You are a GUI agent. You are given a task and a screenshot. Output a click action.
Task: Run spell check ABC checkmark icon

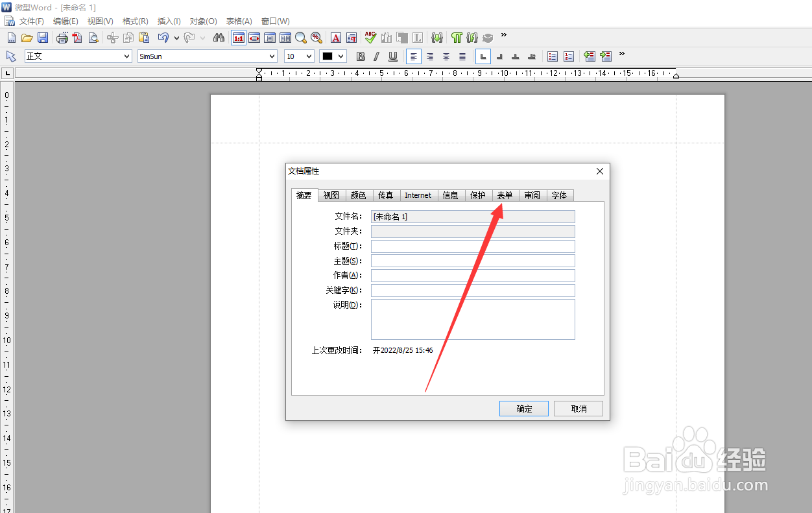[x=370, y=38]
